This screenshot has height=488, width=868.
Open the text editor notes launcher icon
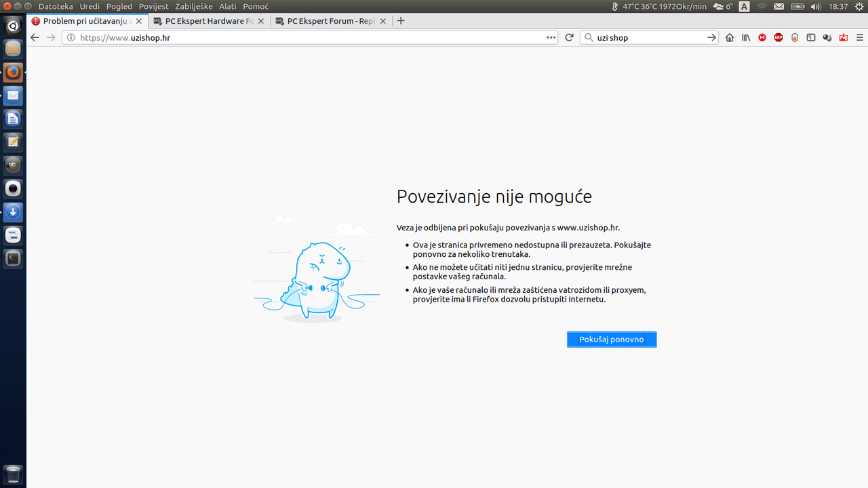tap(14, 142)
